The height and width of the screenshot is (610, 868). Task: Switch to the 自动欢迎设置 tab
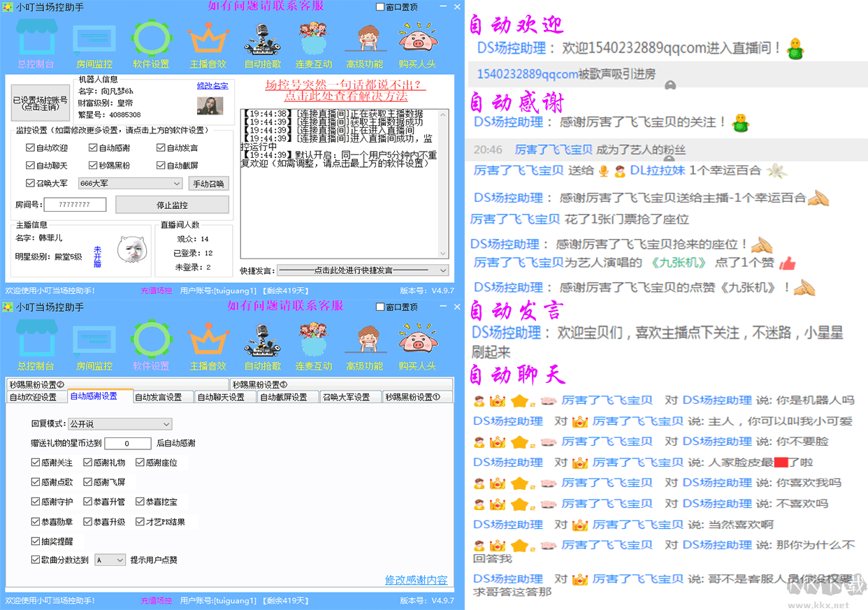click(37, 397)
